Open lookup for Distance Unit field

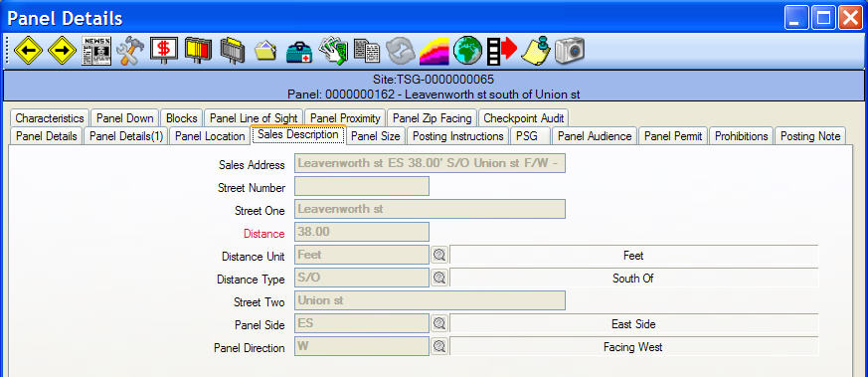pyautogui.click(x=439, y=256)
